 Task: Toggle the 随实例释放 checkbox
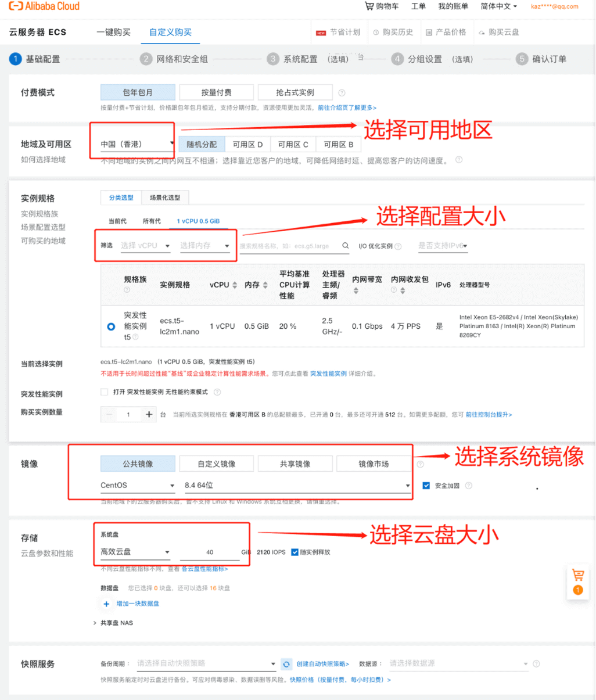coord(295,552)
